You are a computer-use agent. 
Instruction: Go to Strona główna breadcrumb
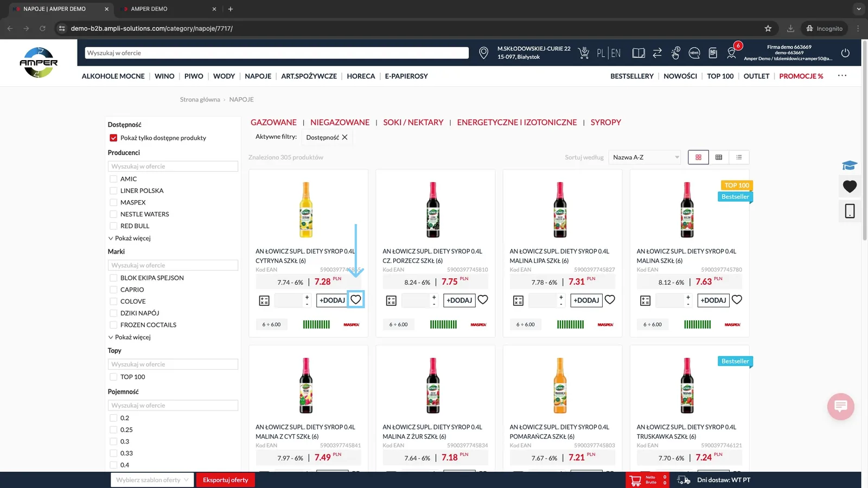pyautogui.click(x=200, y=99)
